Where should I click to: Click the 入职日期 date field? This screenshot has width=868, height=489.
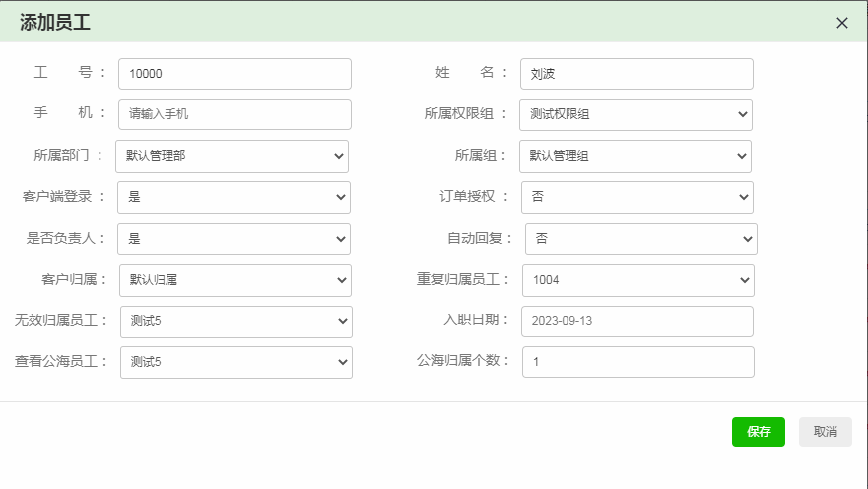click(636, 321)
